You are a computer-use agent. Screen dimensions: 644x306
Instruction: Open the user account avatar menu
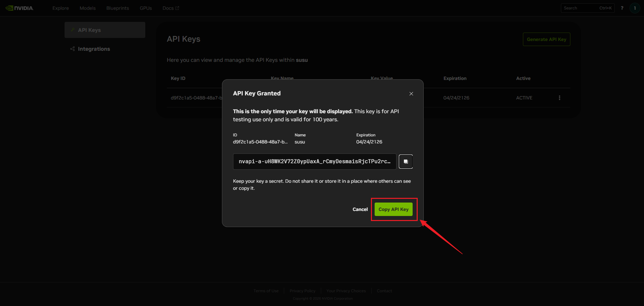click(635, 8)
